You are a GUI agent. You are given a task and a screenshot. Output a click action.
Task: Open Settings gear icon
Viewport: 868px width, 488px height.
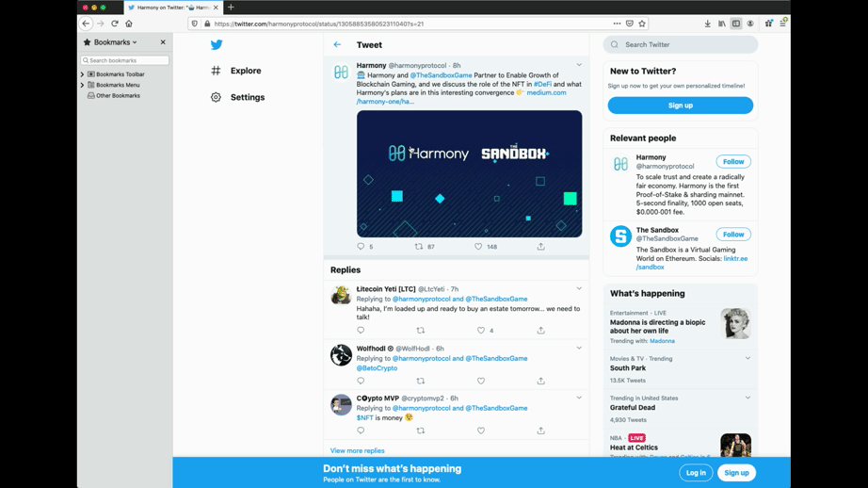click(x=216, y=97)
